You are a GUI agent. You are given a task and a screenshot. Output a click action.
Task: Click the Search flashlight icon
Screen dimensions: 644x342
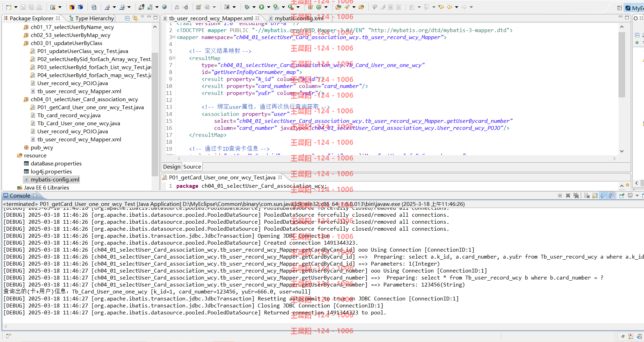347,7
